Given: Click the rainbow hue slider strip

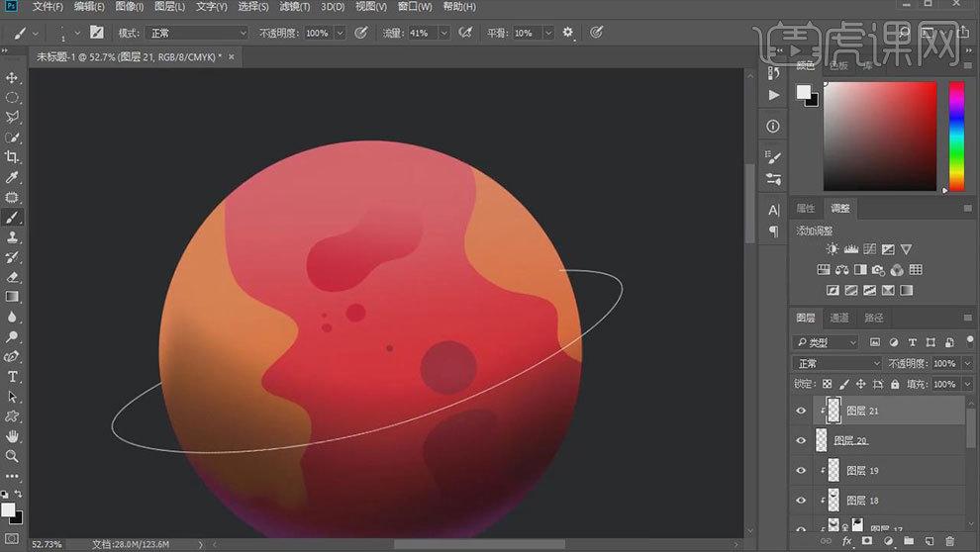Looking at the screenshot, I should coord(956,135).
